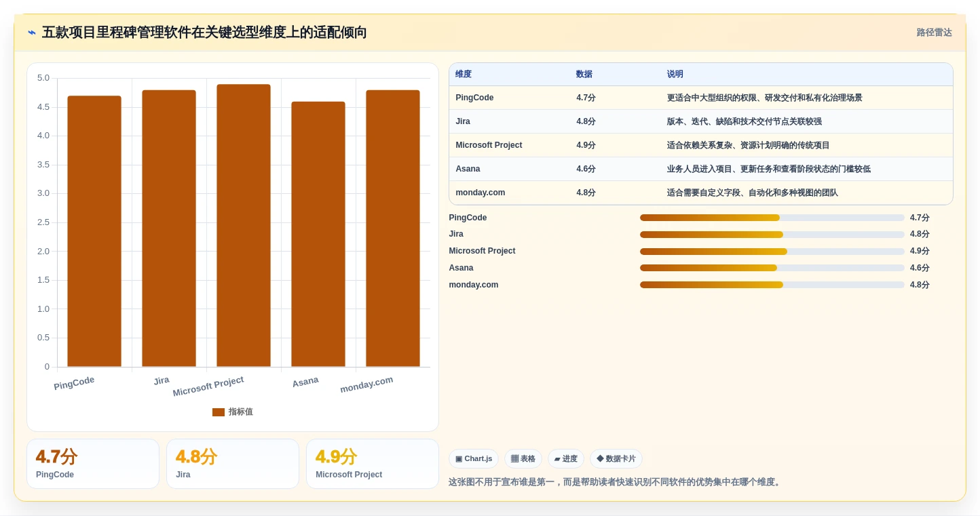980x516 pixels.
Task: Click the Asana progress bar
Action: [x=772, y=268]
